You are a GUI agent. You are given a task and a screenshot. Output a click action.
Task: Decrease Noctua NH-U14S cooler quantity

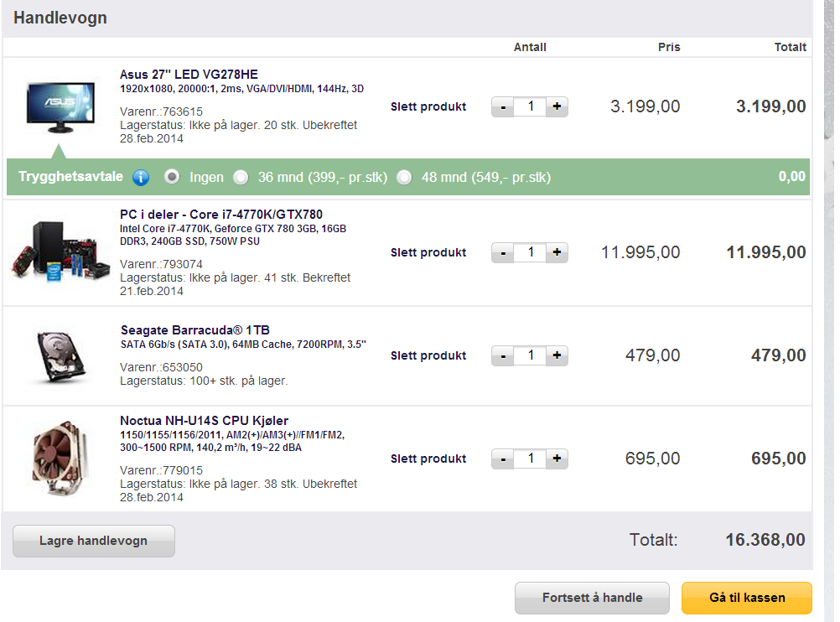point(502,459)
